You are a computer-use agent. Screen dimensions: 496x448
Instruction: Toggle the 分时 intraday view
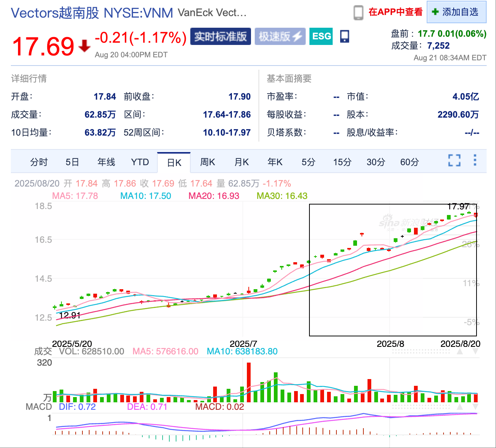click(x=38, y=161)
